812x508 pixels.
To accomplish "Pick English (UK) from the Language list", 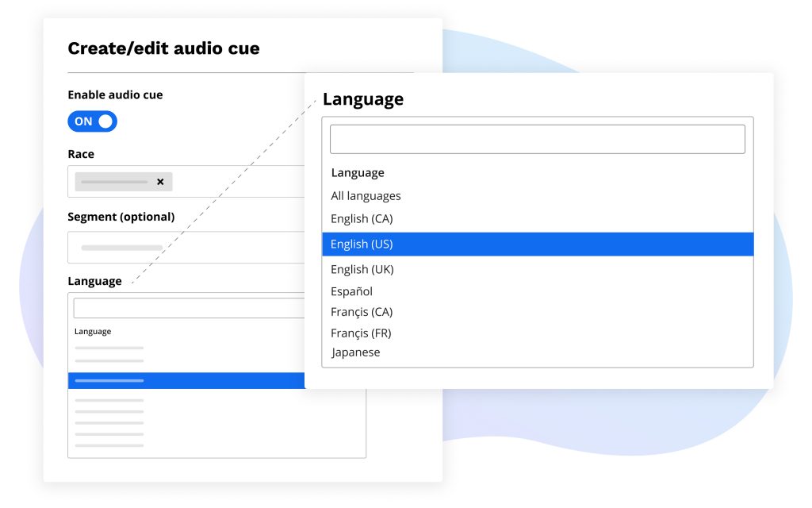I will pyautogui.click(x=362, y=269).
